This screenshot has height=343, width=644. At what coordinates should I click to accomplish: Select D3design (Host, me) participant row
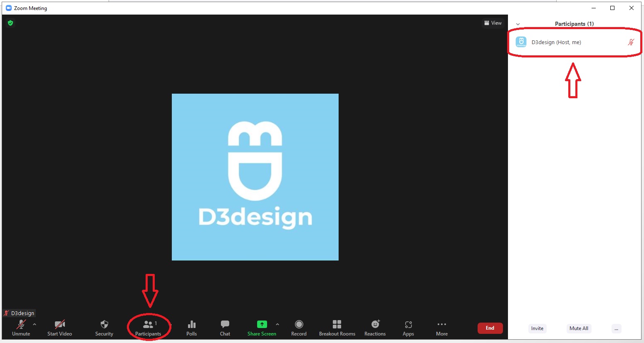(575, 42)
